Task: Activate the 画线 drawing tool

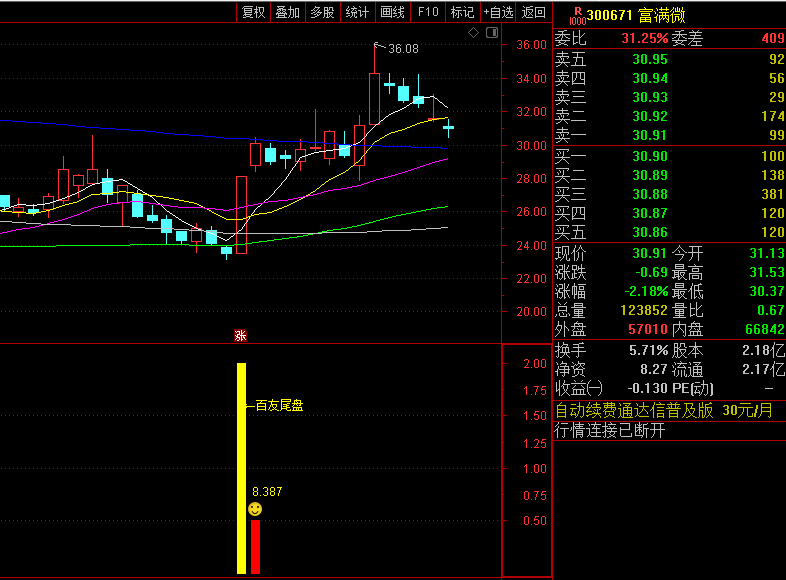Action: [x=392, y=12]
